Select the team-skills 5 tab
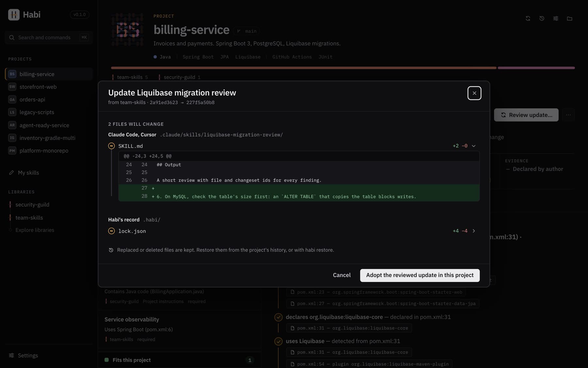Viewport: 588px width, 368px height. (130, 77)
